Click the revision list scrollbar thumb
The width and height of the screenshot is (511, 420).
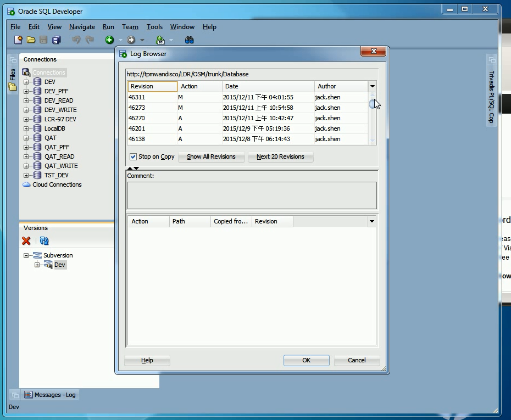tap(372, 104)
